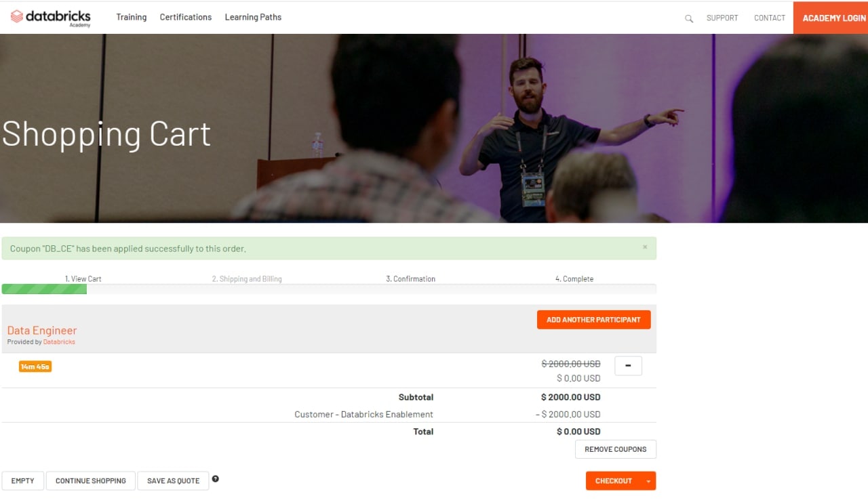The height and width of the screenshot is (500, 868).
Task: Go to the Support page
Action: click(722, 18)
